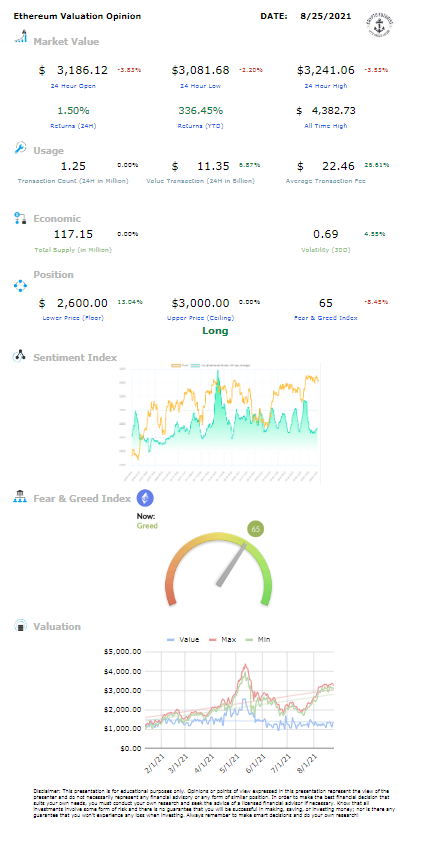This screenshot has height=842, width=429.
Task: Click the Upper Price (Ceiling) label
Action: (200, 318)
